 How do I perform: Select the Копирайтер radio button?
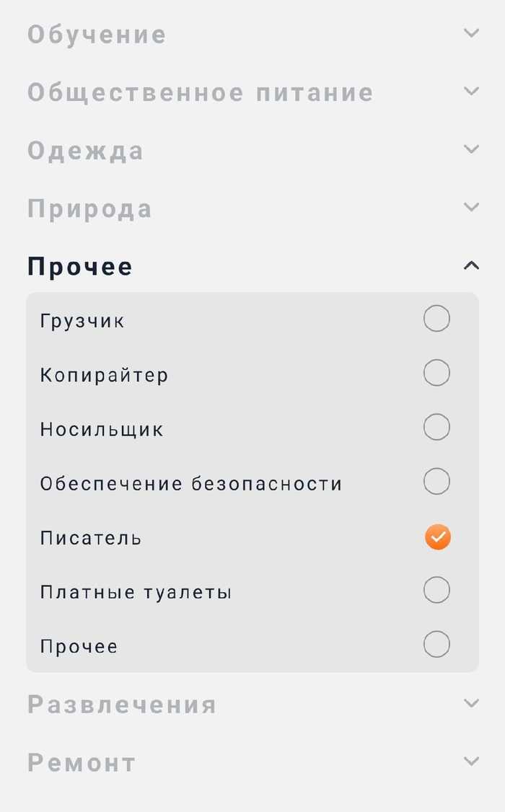click(x=436, y=373)
